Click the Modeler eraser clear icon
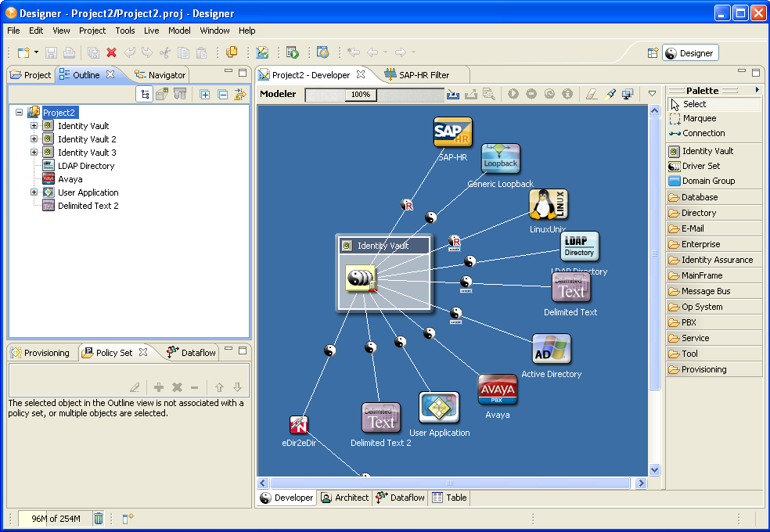The width and height of the screenshot is (770, 532). 592,94
